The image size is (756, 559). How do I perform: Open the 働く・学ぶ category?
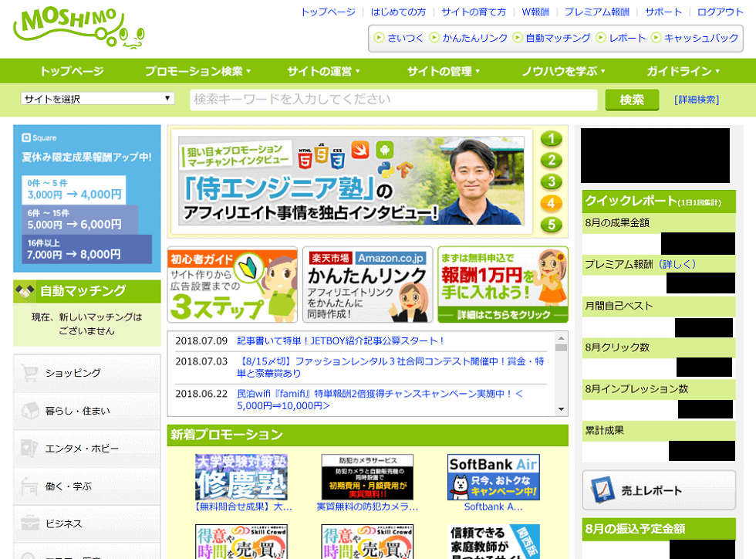[x=86, y=486]
